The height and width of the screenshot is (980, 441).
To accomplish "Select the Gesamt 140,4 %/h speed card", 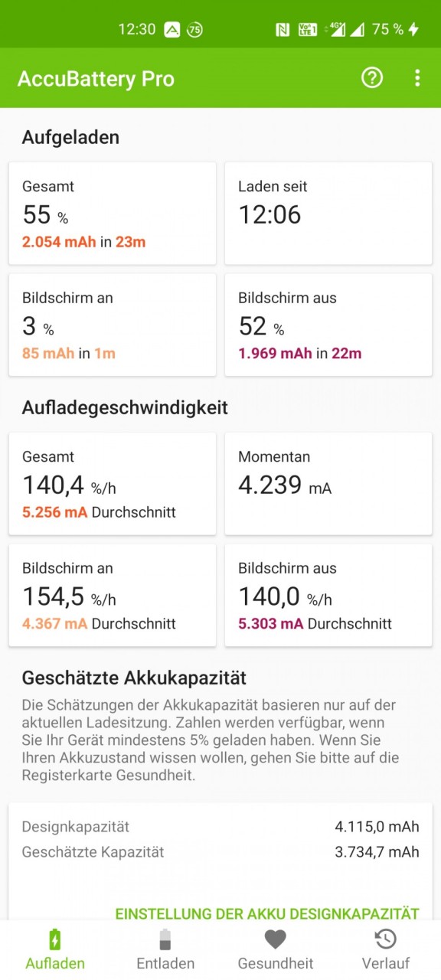I will click(x=113, y=484).
